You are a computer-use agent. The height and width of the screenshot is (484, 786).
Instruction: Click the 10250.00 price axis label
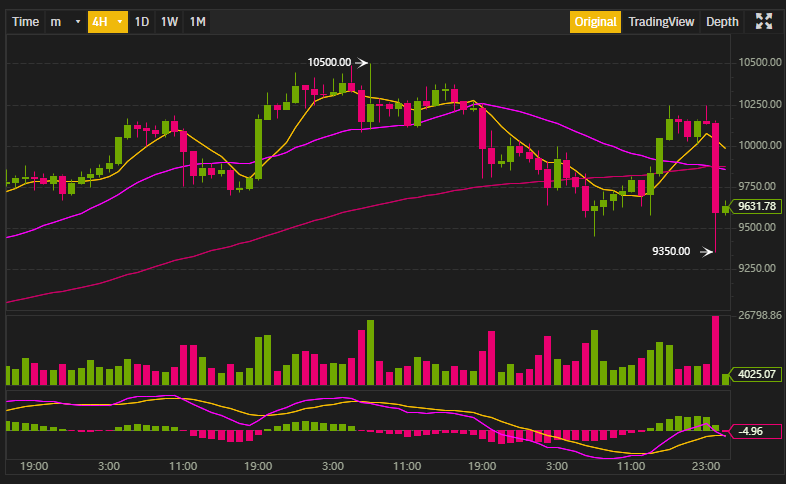point(759,104)
